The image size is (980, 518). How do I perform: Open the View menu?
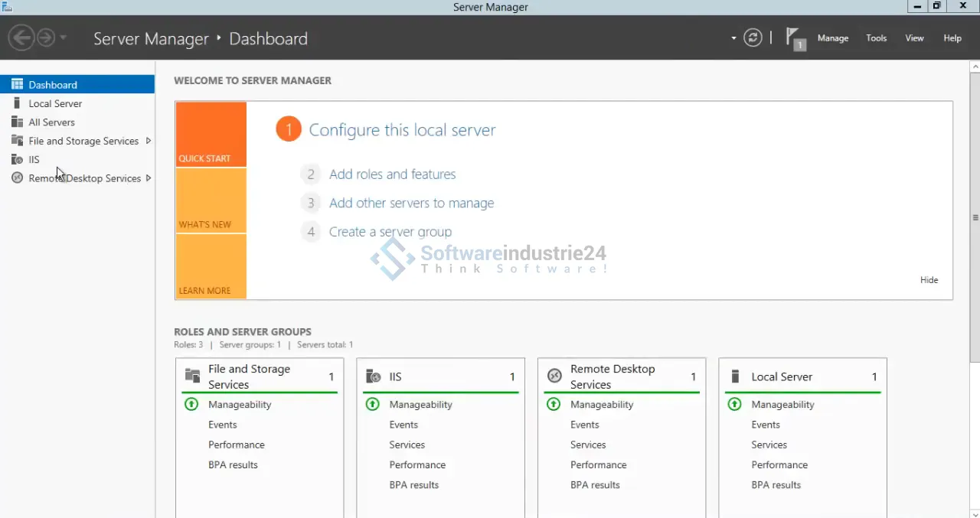[914, 38]
